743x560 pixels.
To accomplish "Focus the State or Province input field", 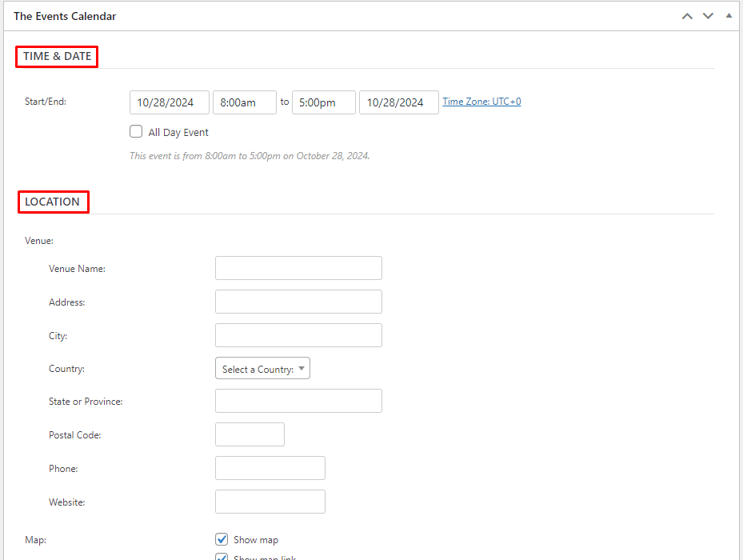I will (x=298, y=401).
